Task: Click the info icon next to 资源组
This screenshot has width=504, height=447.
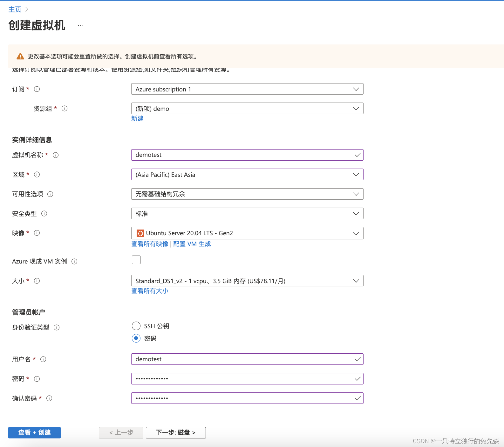Action: click(x=65, y=109)
